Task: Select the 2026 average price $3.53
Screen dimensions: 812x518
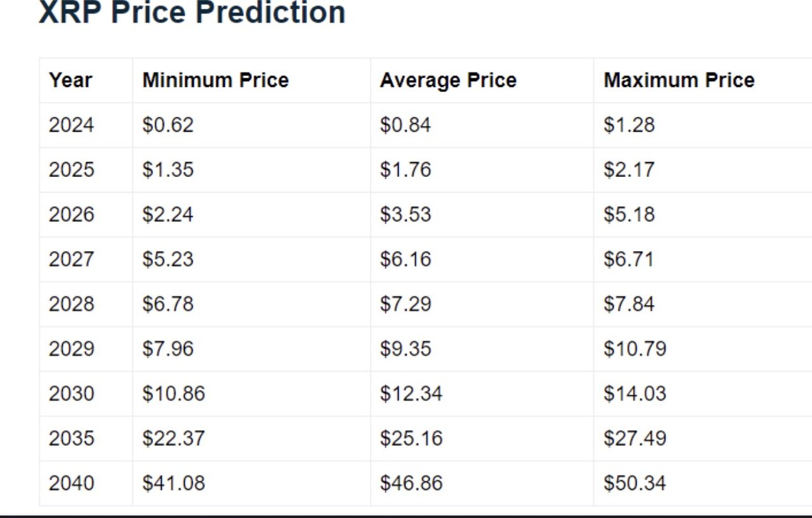Action: pyautogui.click(x=405, y=214)
